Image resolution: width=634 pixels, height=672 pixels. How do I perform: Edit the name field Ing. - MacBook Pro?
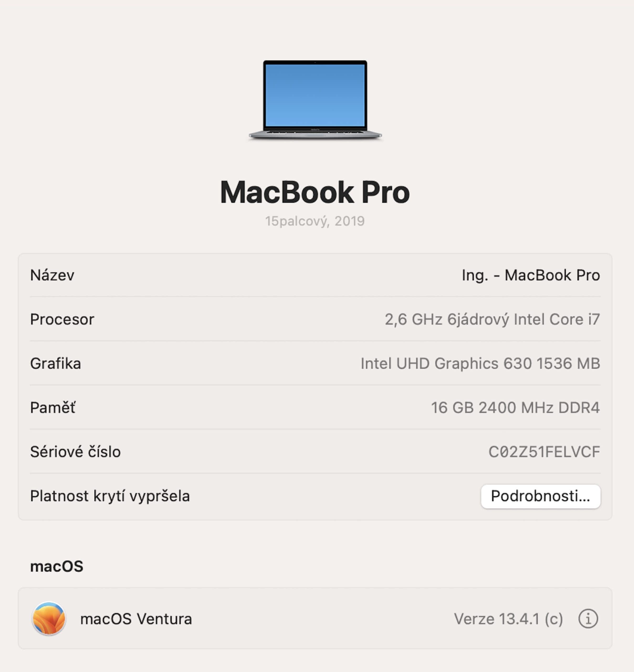(531, 275)
